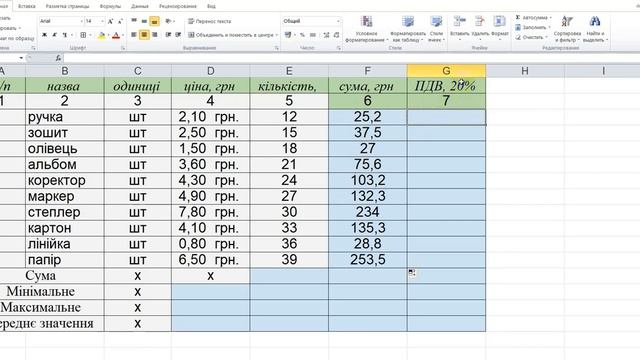640x360 pixels.
Task: Open the font color dropdown arrow
Action: (x=122, y=36)
